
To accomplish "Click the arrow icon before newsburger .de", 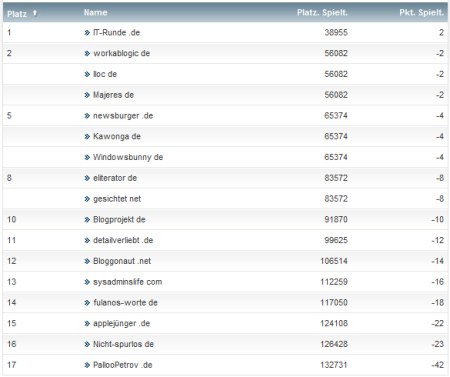I will (87, 116).
